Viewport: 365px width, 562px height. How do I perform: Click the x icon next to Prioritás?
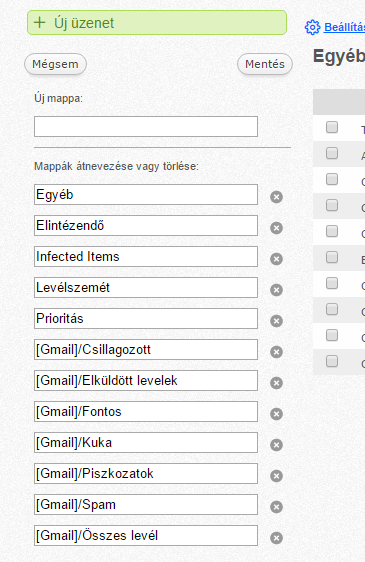[276, 321]
